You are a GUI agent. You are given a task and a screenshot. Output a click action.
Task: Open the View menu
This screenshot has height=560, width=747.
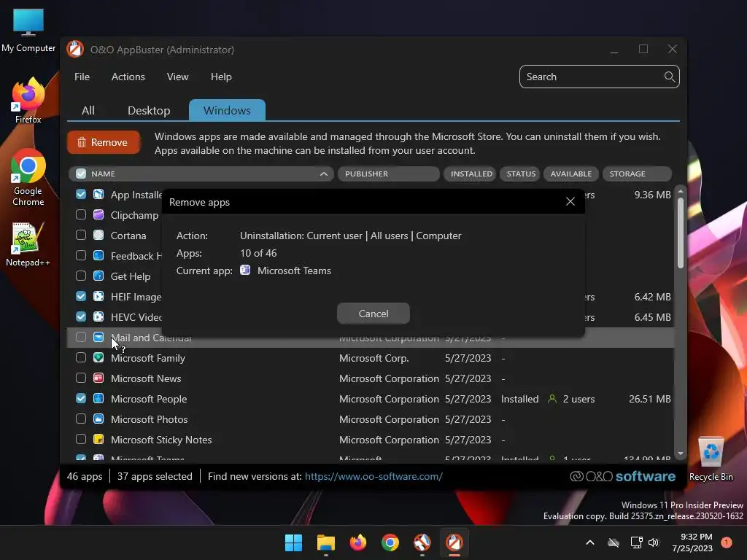click(x=178, y=77)
